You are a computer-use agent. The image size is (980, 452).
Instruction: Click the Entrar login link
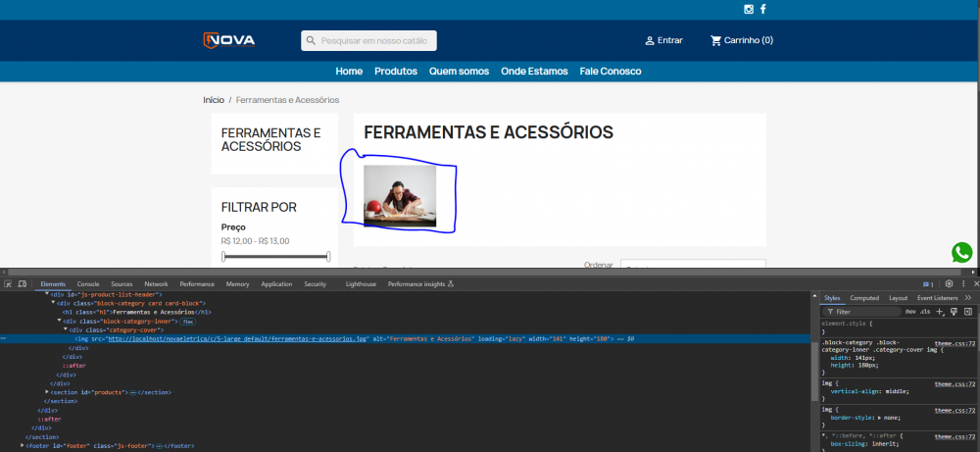point(670,40)
